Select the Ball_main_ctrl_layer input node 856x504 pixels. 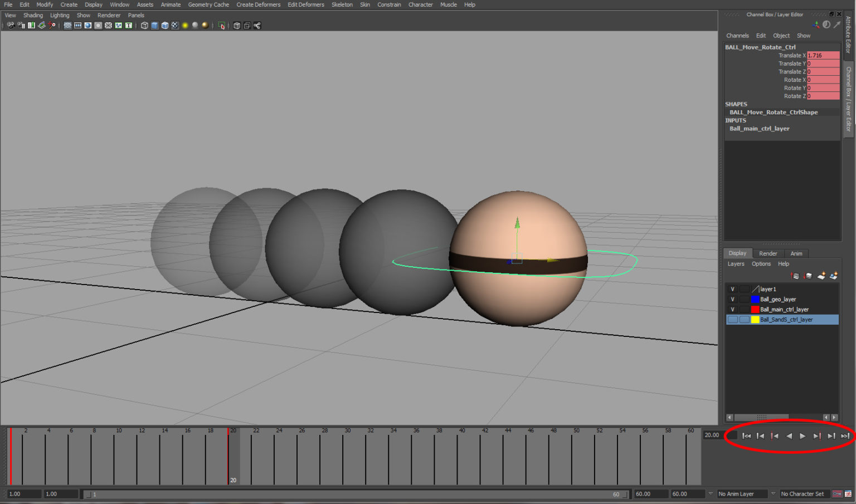pos(759,129)
